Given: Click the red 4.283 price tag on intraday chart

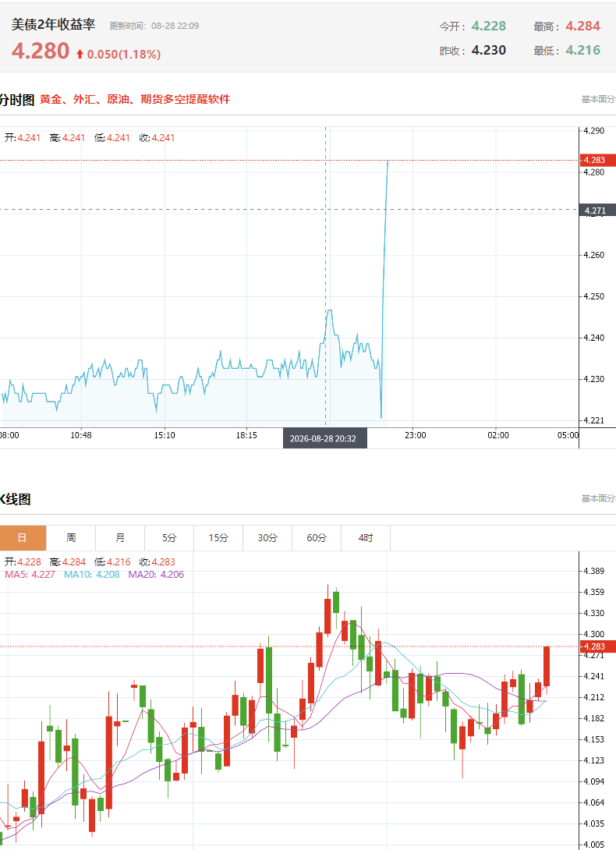Looking at the screenshot, I should 597,160.
